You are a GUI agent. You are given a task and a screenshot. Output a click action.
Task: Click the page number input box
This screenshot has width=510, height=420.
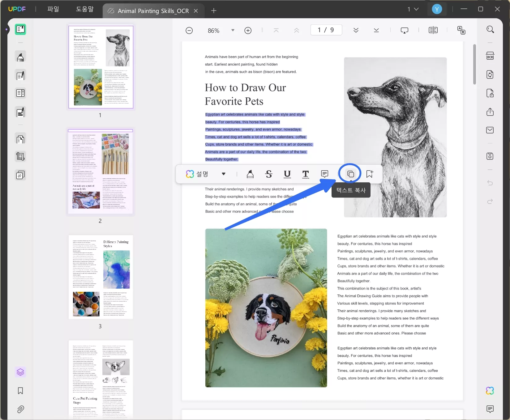[326, 30]
